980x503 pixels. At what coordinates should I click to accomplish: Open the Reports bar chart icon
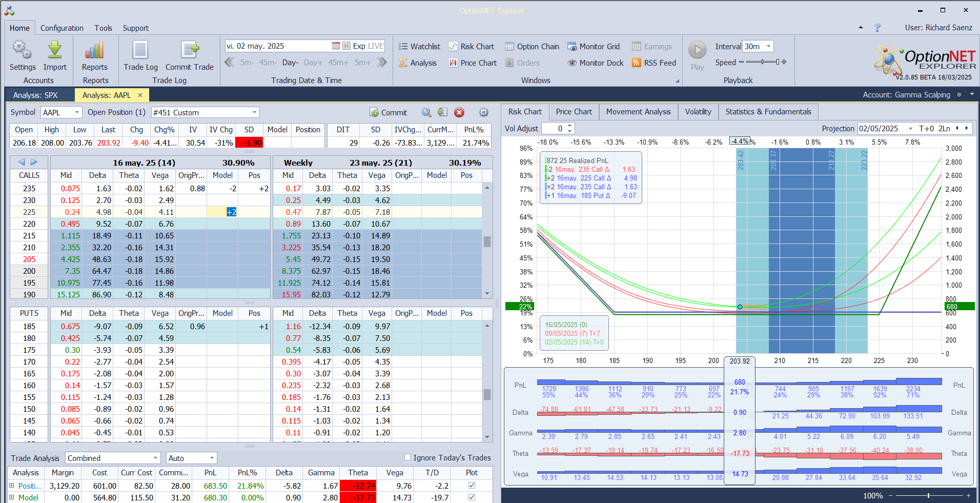[x=95, y=50]
